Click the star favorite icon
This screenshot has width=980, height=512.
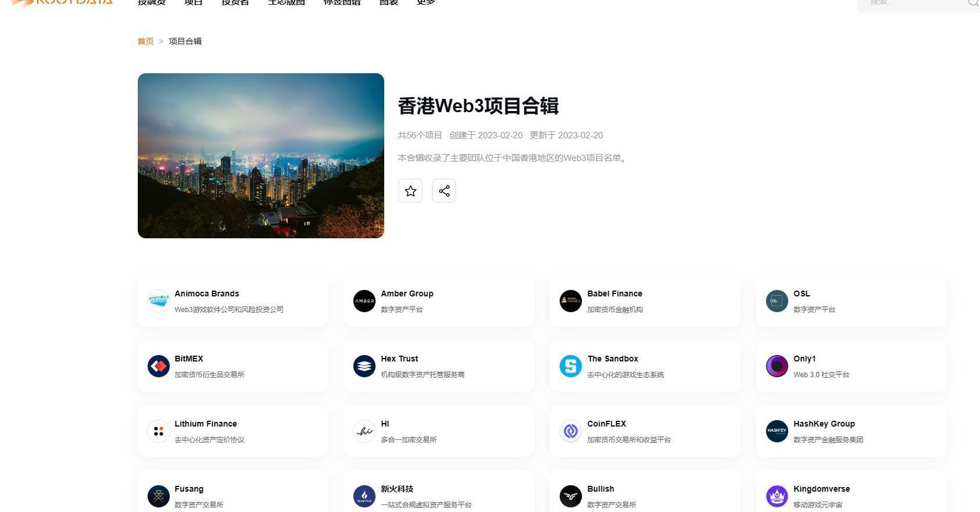pyautogui.click(x=410, y=191)
